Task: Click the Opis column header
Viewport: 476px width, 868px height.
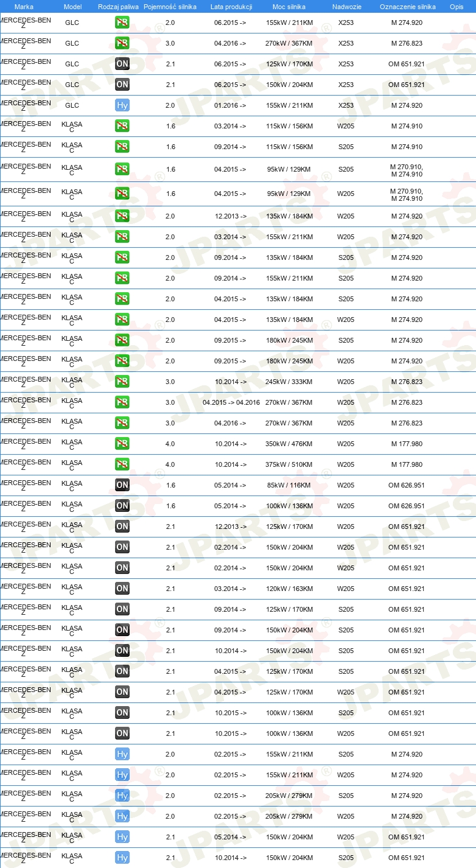Action: coord(456,7)
